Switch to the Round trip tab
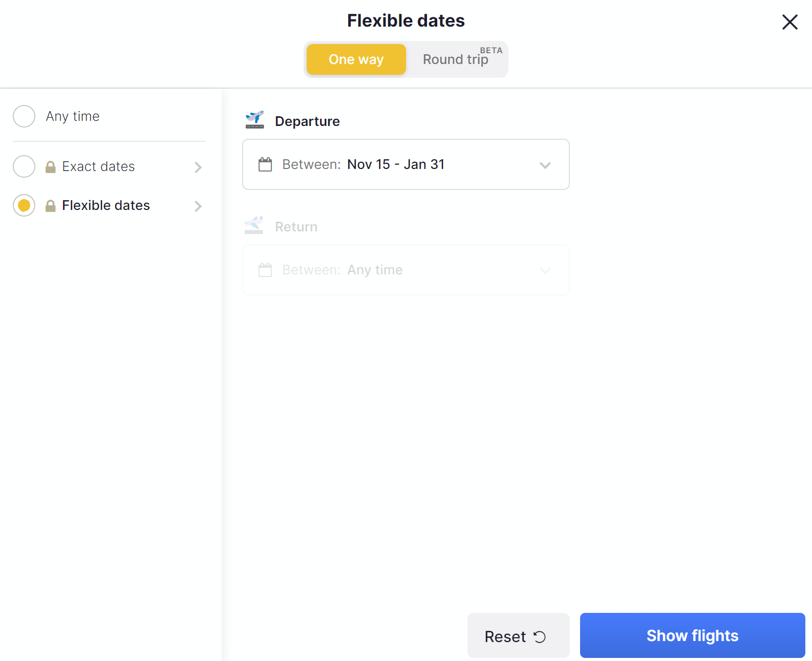The width and height of the screenshot is (812, 661). (x=456, y=59)
